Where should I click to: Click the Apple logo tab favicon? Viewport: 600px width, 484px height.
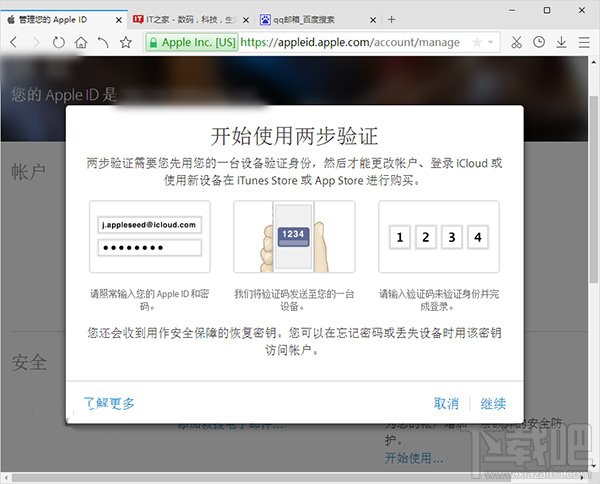11,20
